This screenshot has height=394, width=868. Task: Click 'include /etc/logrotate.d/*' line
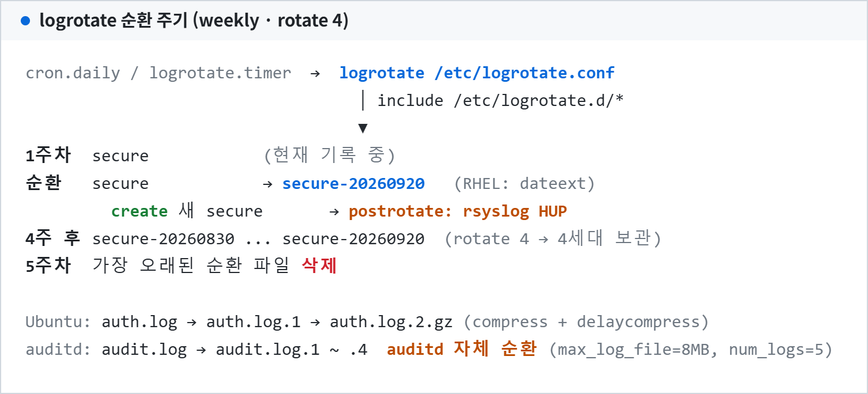501,101
